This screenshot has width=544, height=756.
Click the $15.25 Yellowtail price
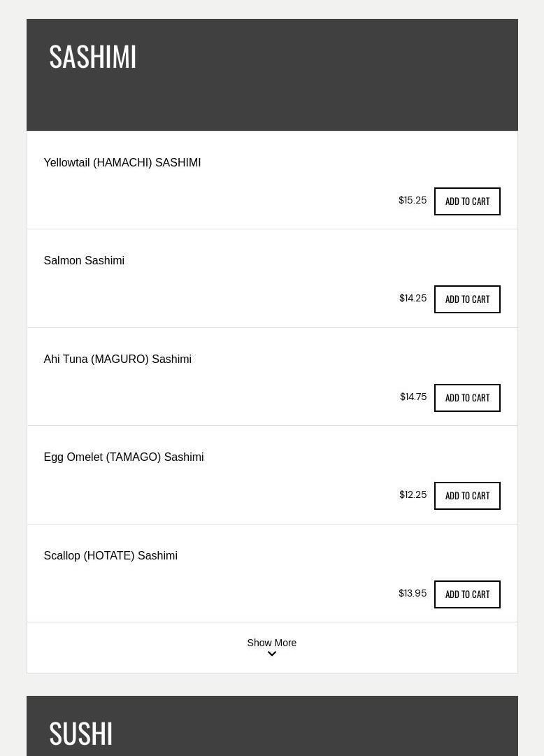point(413,200)
